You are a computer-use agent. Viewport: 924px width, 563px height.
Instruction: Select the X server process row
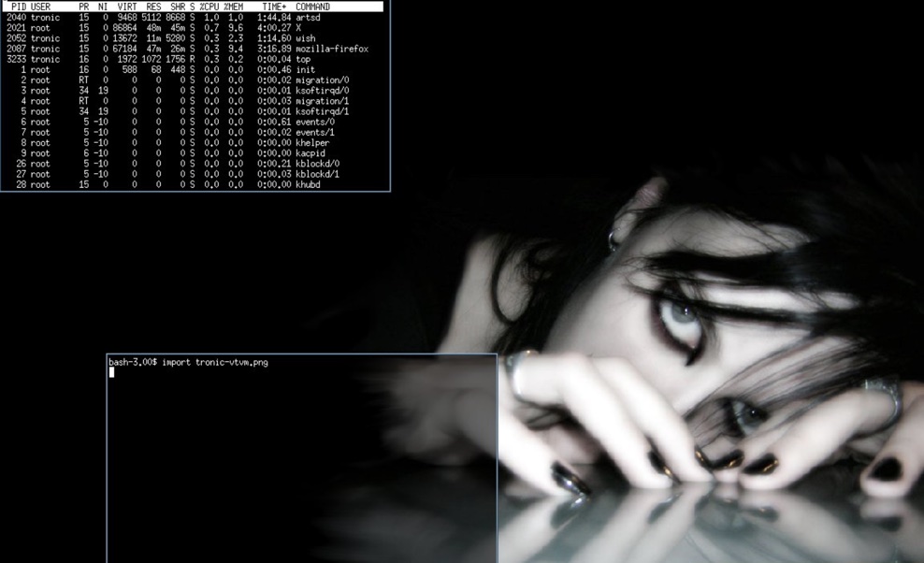tap(187, 27)
